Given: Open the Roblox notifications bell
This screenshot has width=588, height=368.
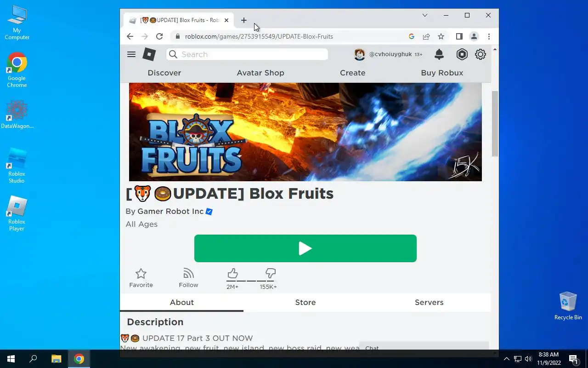Looking at the screenshot, I should [439, 54].
